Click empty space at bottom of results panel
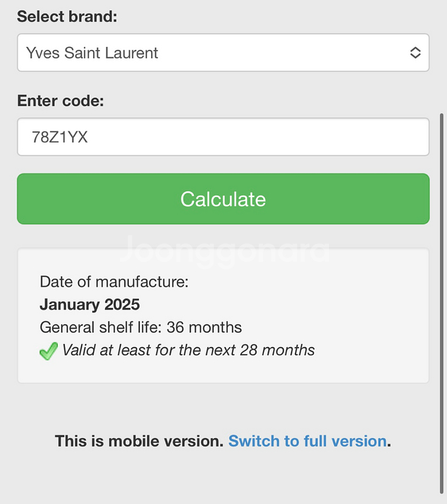Viewport: 447px width, 504px height. click(223, 372)
